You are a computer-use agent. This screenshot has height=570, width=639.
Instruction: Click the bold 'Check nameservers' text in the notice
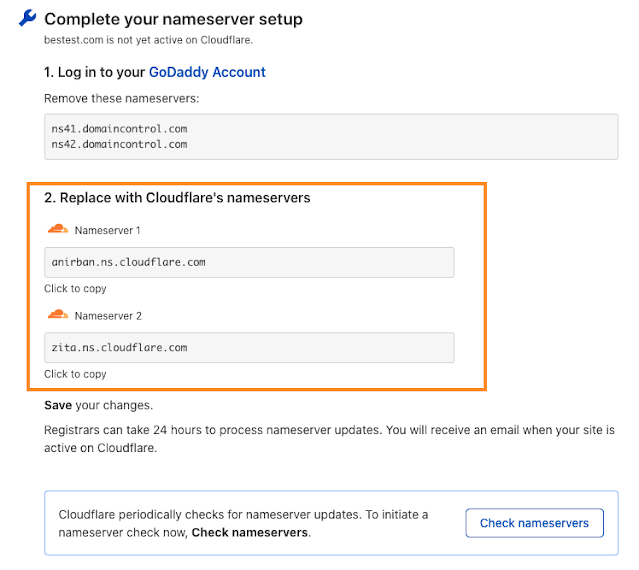pos(250,532)
